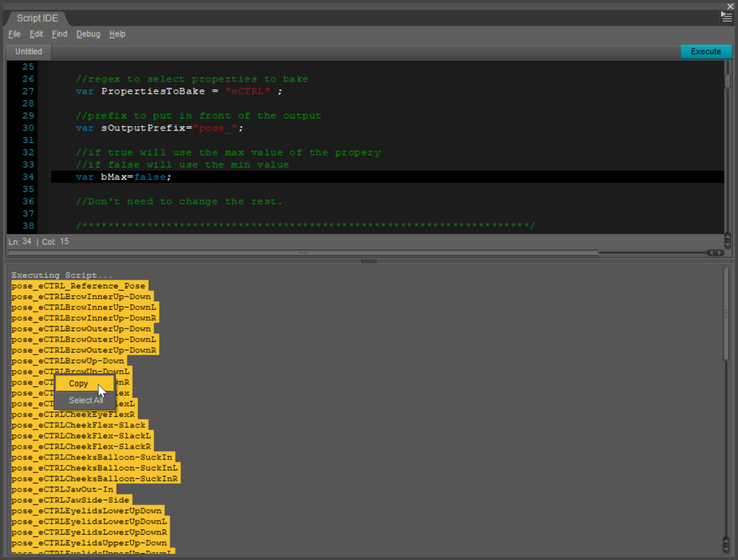Click the sOutputPrefix code line
The height and width of the screenshot is (560, 738).
coord(160,128)
